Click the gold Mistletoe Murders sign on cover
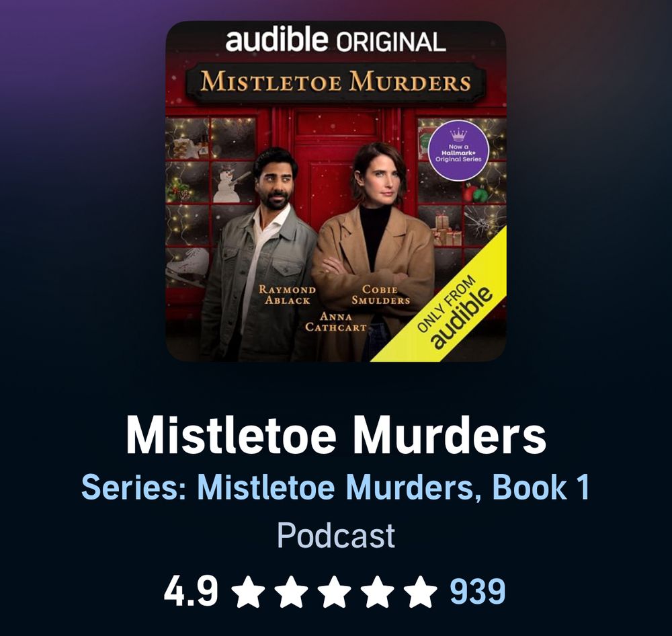 pos(336,82)
